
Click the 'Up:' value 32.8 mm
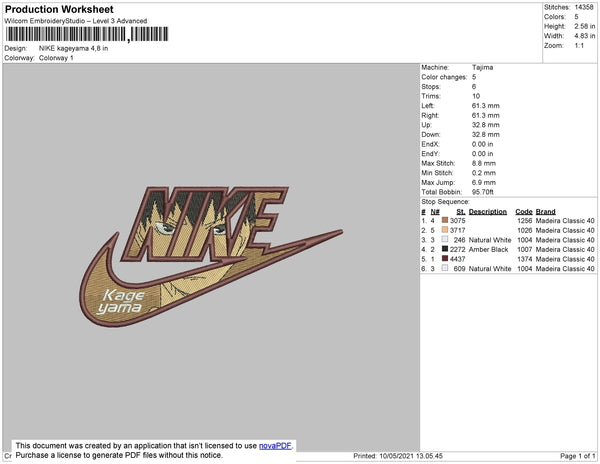click(486, 125)
